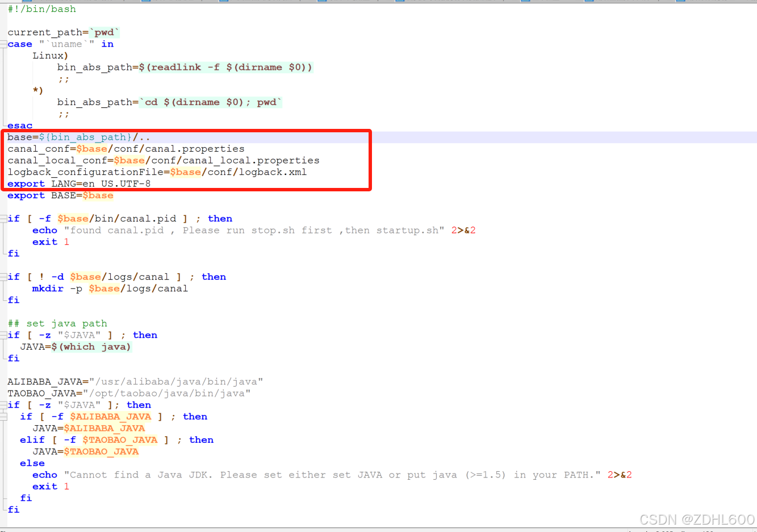Collapse the case uname code block
Viewport: 757px width, 532px height.
pos(4,44)
